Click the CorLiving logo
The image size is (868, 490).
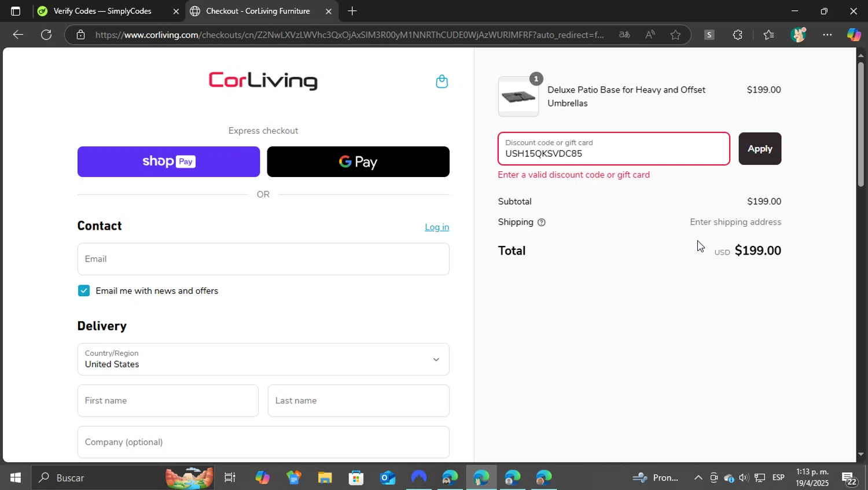click(x=263, y=81)
